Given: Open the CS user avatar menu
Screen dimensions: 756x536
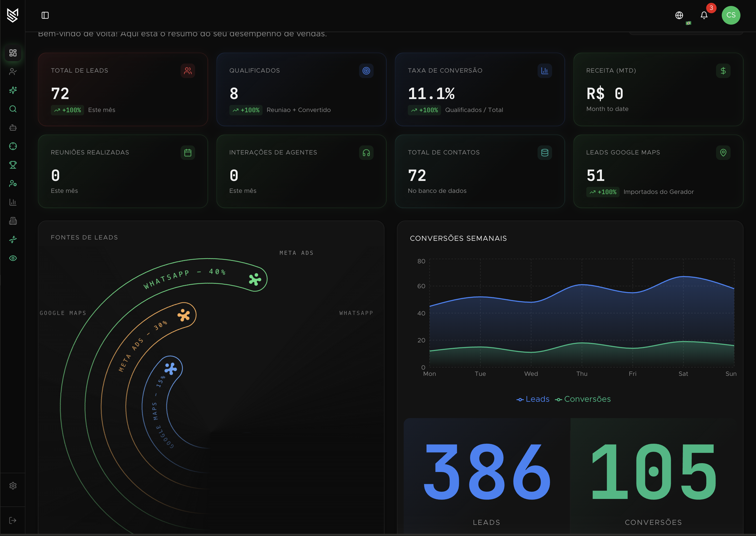Looking at the screenshot, I should coord(731,15).
